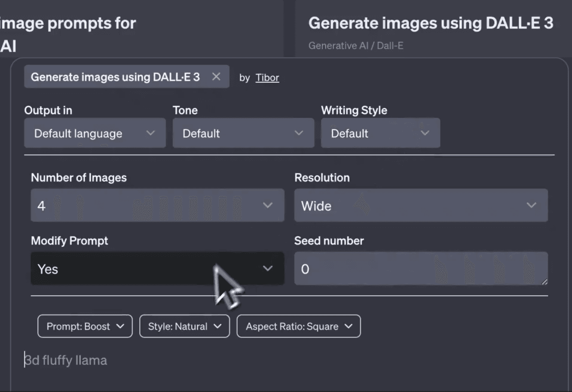Click the chevron on the Tone field

(x=299, y=133)
